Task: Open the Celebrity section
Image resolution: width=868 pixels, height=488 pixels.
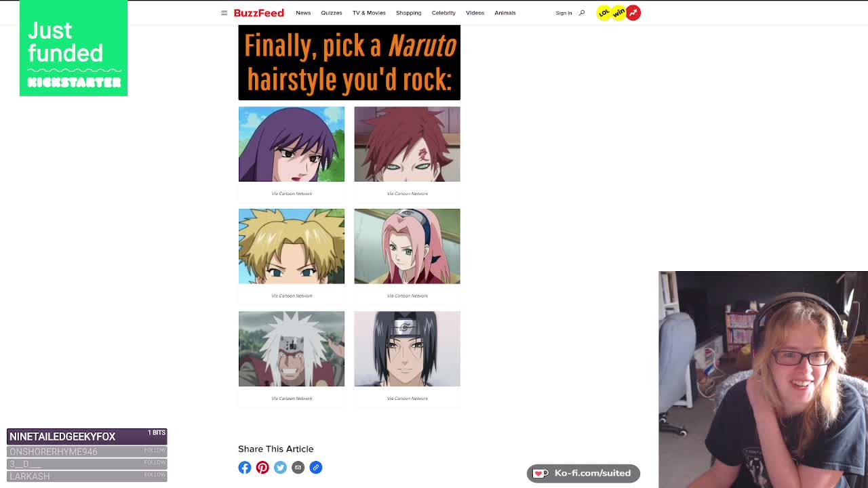Action: (x=443, y=13)
